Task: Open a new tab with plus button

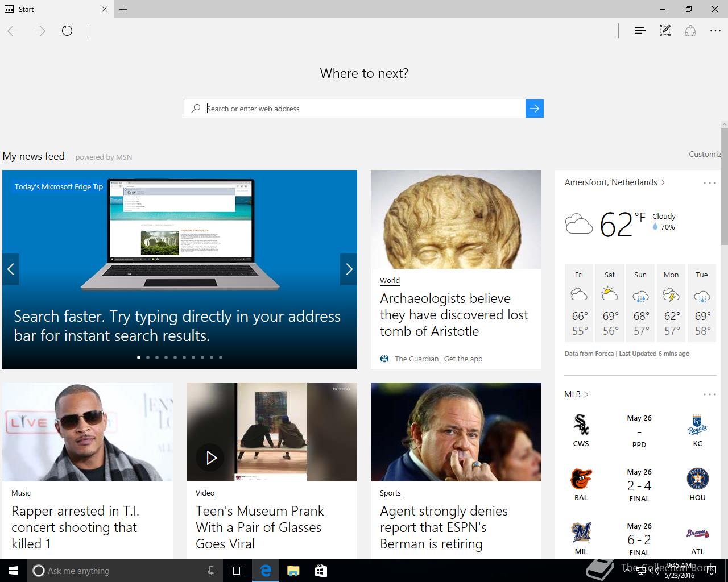Action: tap(123, 9)
